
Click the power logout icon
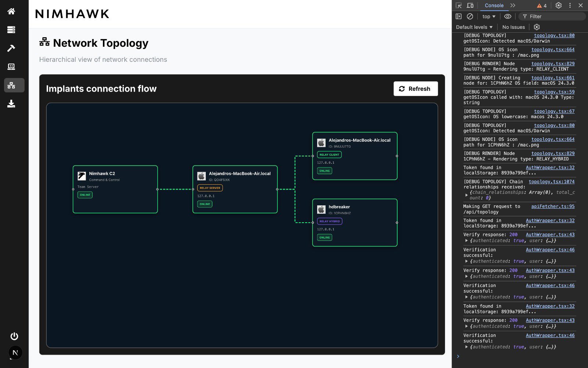pos(14,336)
